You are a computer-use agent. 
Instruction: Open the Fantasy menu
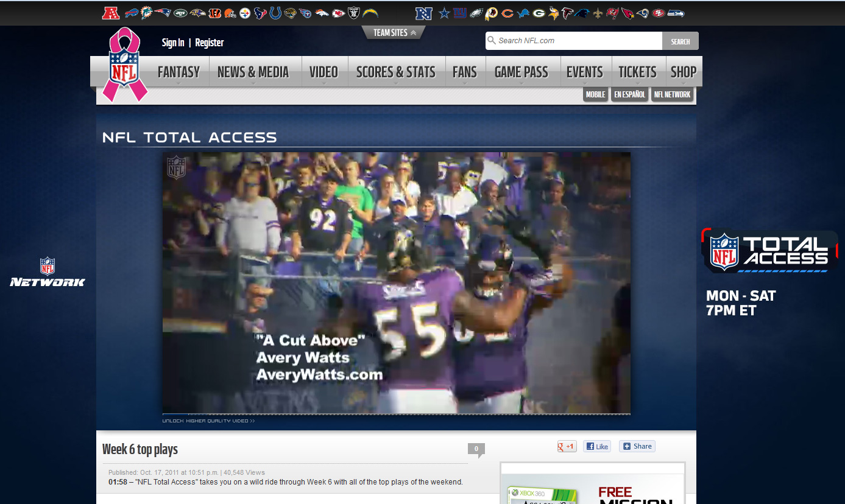click(179, 72)
